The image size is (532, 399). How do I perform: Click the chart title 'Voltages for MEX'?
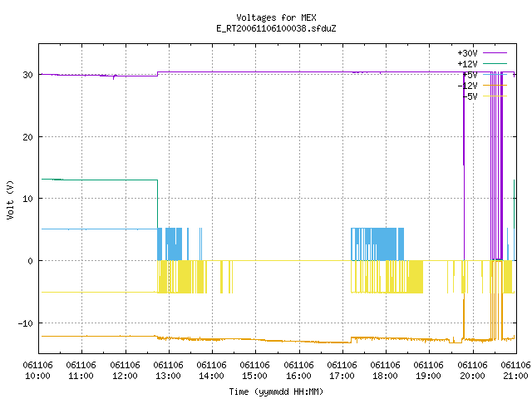click(276, 17)
